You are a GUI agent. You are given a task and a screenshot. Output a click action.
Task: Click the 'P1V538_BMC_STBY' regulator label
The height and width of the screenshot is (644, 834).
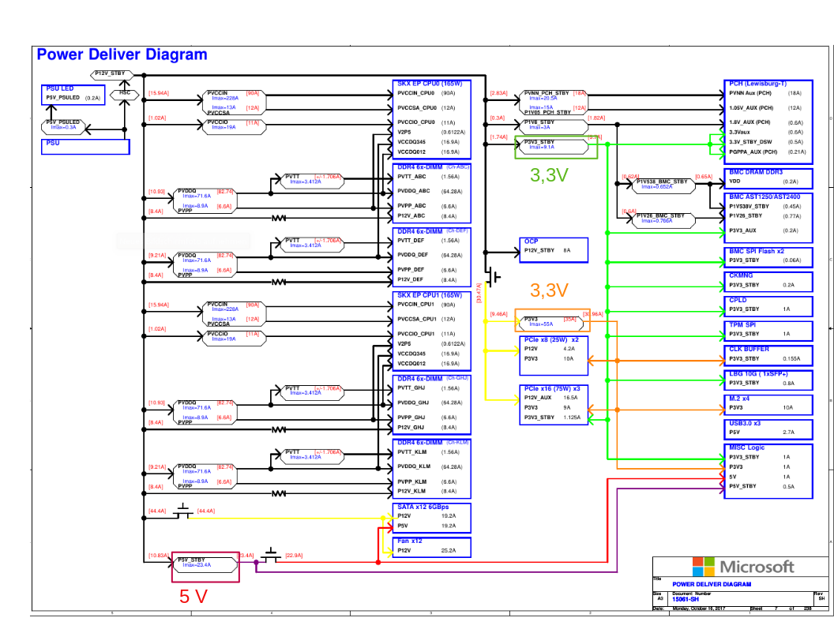662,182
